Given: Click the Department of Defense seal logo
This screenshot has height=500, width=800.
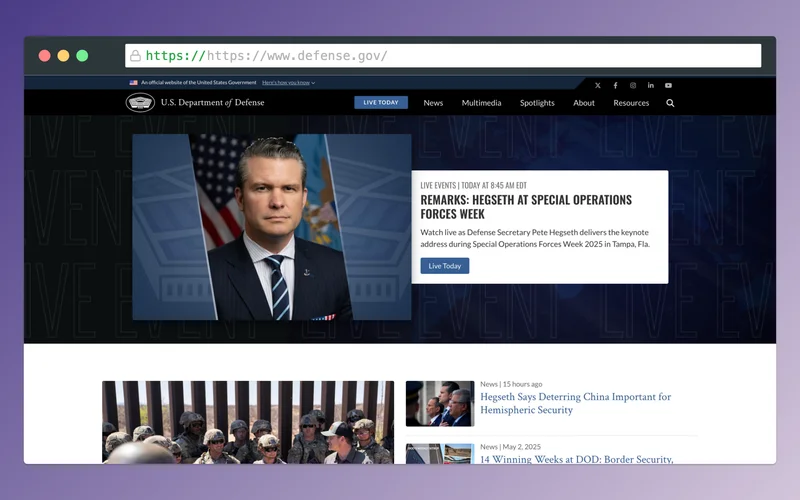Looking at the screenshot, I should (x=140, y=103).
